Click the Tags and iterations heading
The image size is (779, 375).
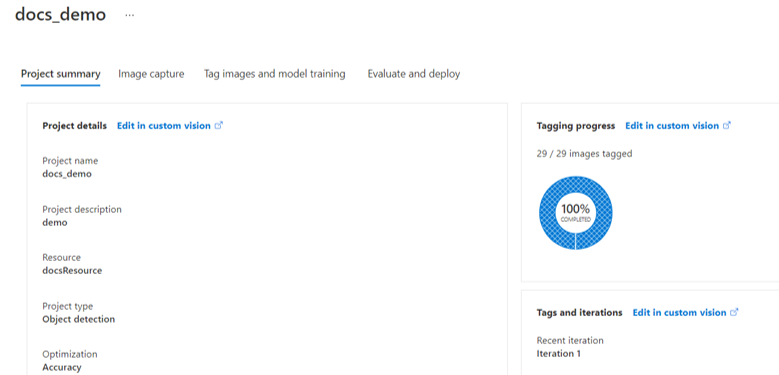tap(579, 312)
